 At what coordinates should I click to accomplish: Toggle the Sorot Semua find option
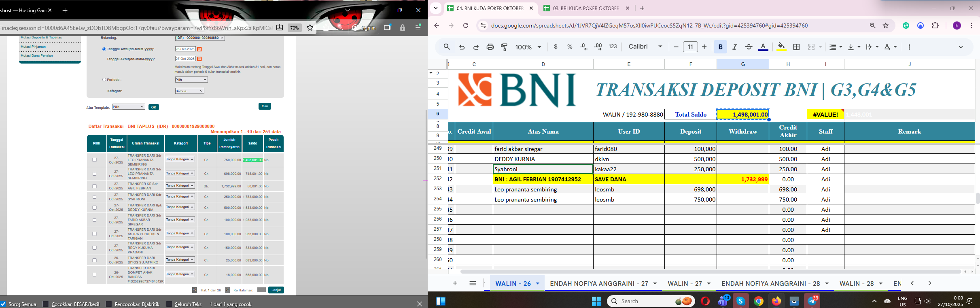(3, 304)
